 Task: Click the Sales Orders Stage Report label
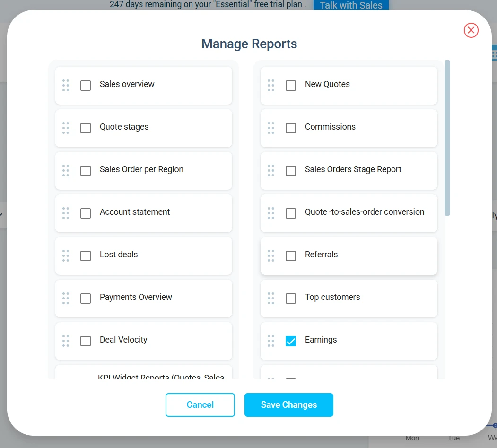coord(353,169)
